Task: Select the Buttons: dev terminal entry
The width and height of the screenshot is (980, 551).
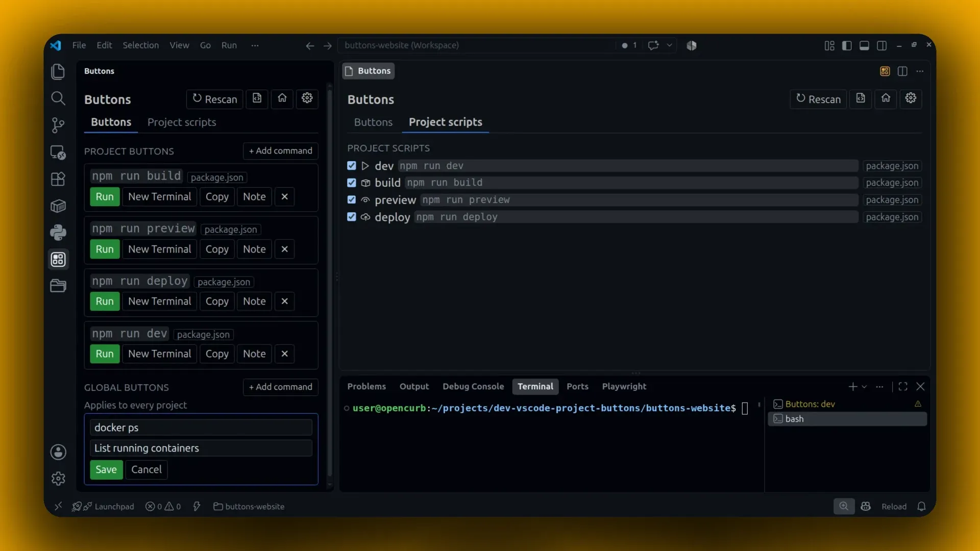Action: (x=847, y=404)
